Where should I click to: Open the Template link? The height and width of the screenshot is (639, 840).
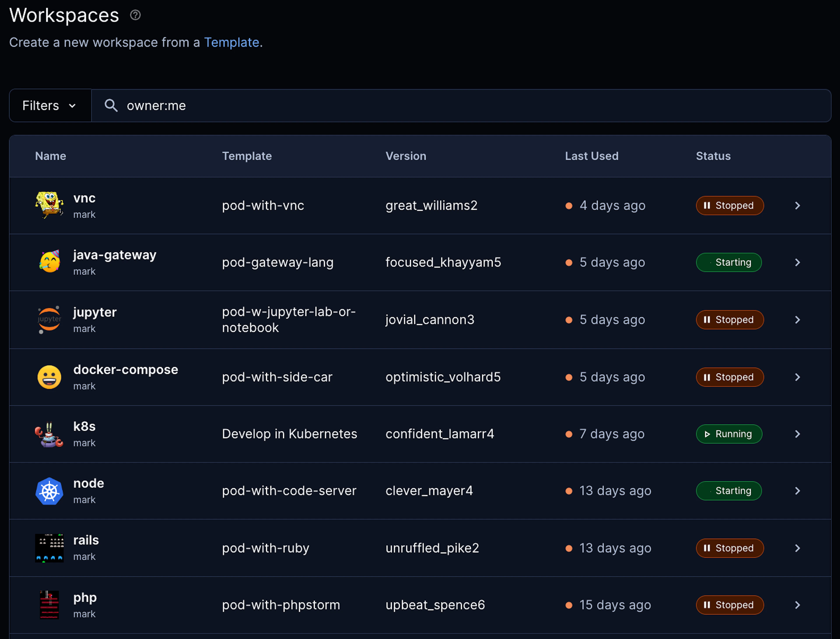[232, 42]
